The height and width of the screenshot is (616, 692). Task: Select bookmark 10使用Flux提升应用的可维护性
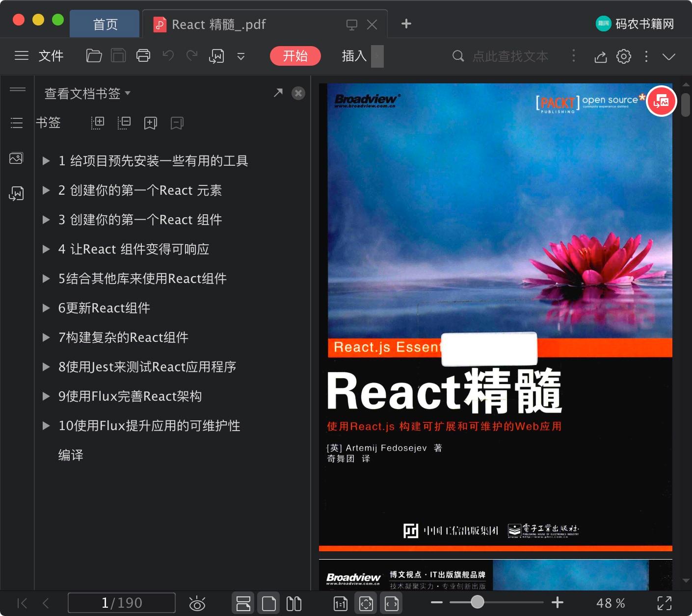(x=149, y=426)
